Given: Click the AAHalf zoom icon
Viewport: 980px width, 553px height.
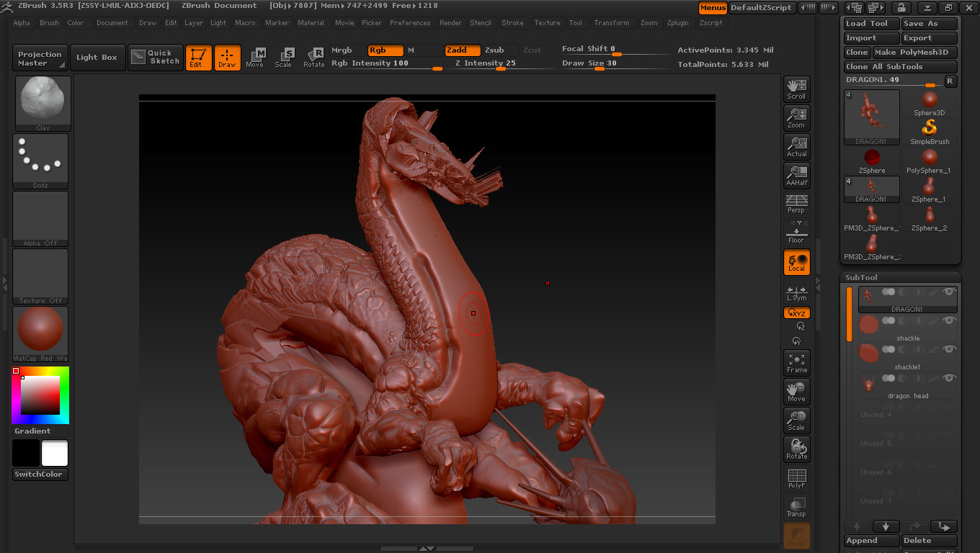Looking at the screenshot, I should coord(796,176).
